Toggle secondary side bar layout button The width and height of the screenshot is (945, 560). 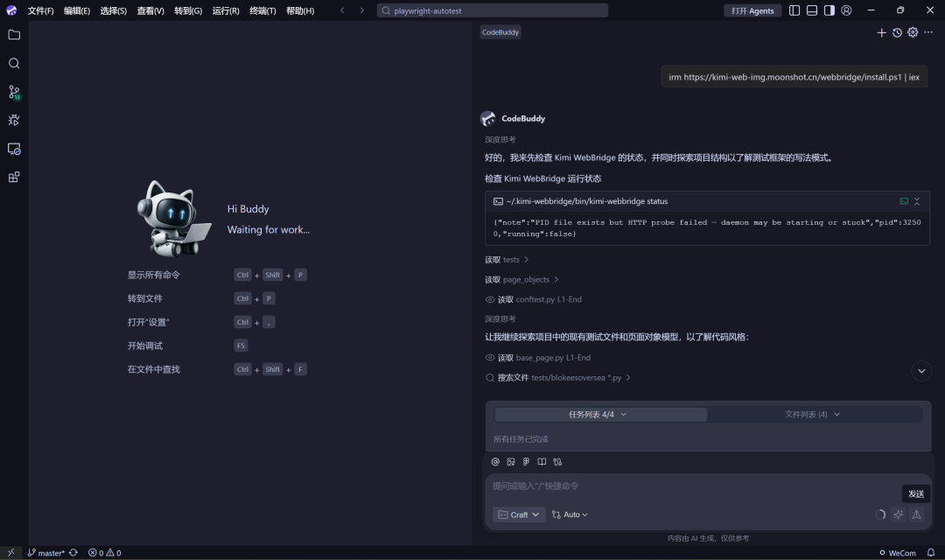829,10
